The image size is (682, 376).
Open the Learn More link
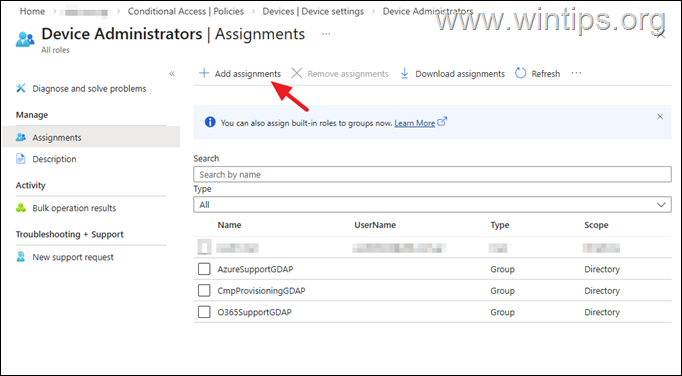tap(415, 123)
